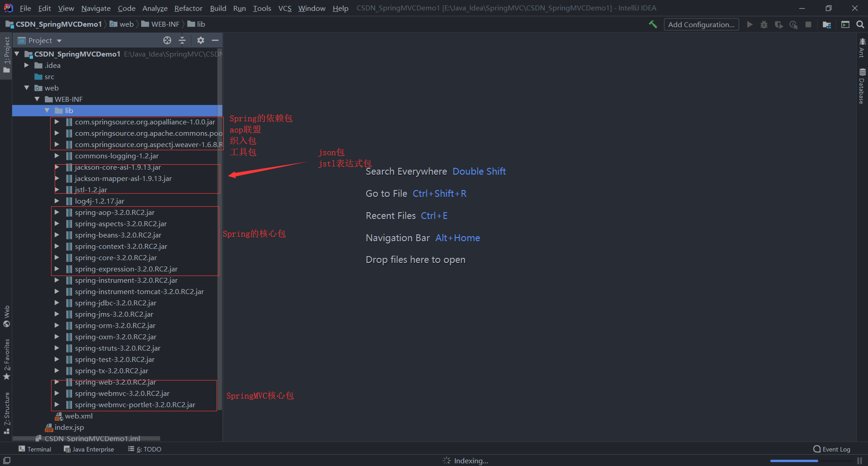
Task: Open the Ant tool window
Action: click(x=862, y=48)
